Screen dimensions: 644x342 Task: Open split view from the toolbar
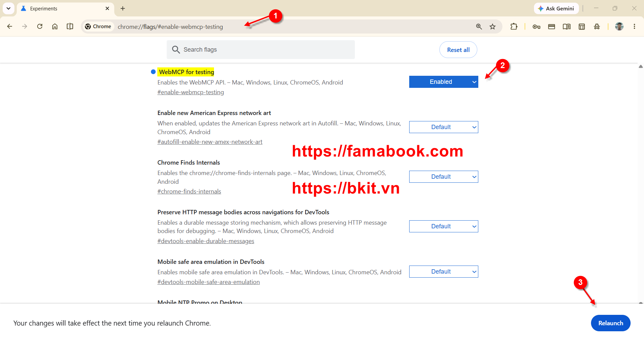point(70,26)
